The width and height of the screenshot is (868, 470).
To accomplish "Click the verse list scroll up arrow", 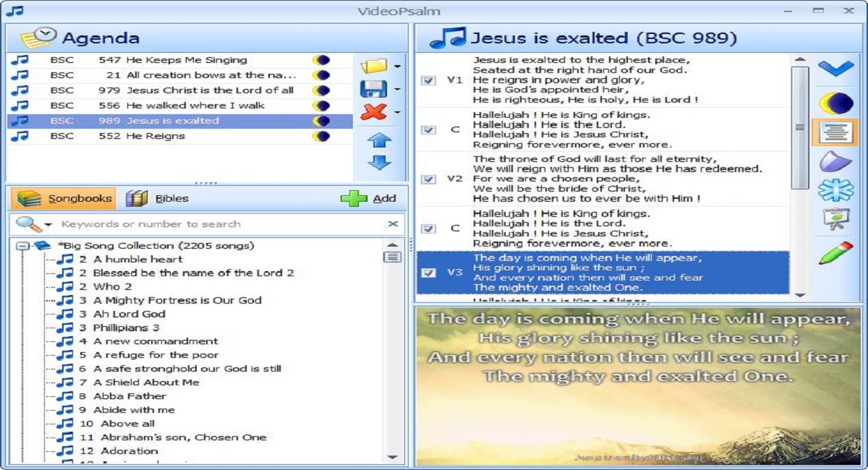I will coord(799,60).
